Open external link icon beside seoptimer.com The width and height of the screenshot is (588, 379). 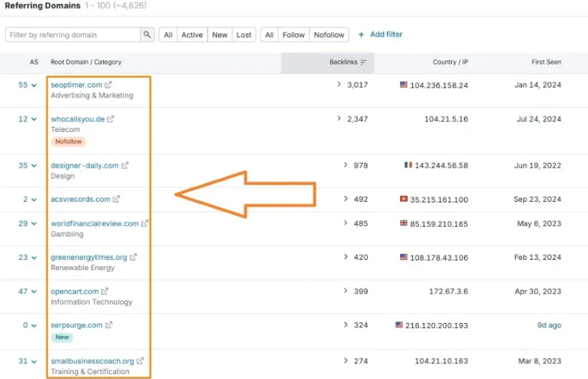108,85
